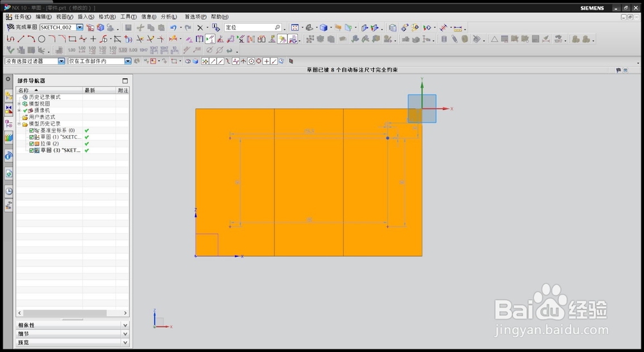Open the 帮助(H) menu

click(220, 17)
